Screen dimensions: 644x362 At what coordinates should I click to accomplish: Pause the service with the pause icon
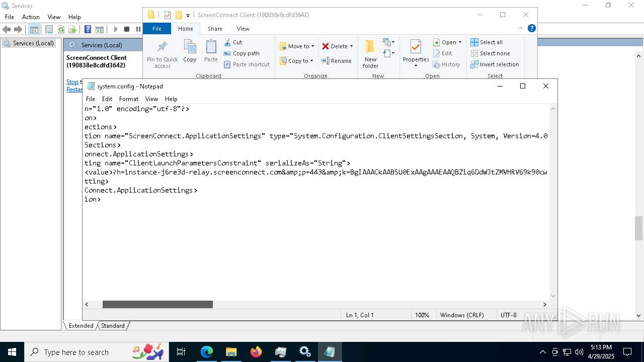click(138, 30)
